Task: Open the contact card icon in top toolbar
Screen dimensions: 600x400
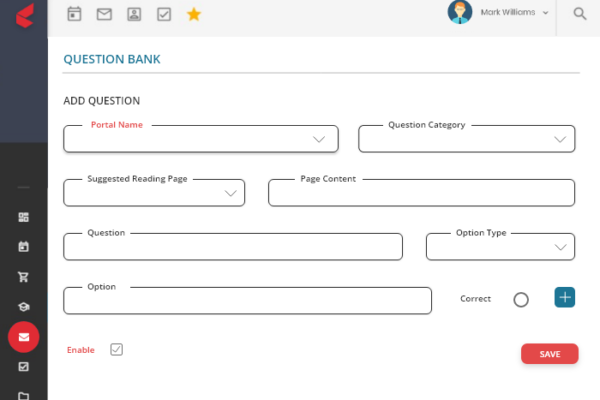Action: click(134, 14)
